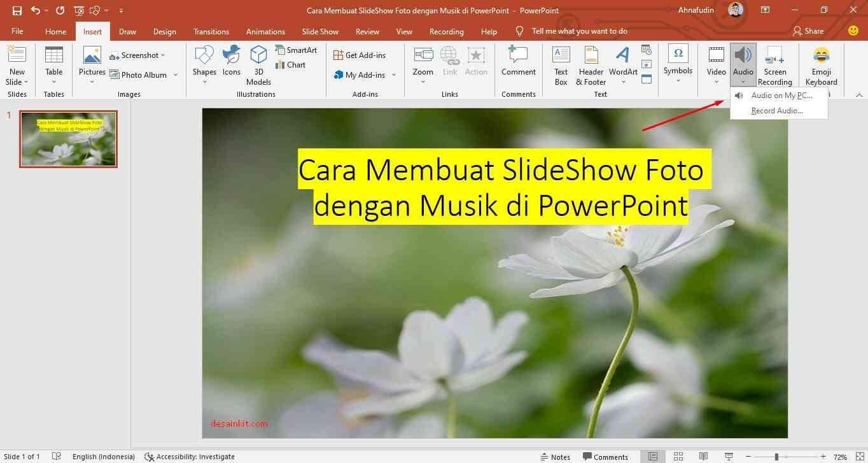Insert Object small icon in Text group

coord(647,79)
